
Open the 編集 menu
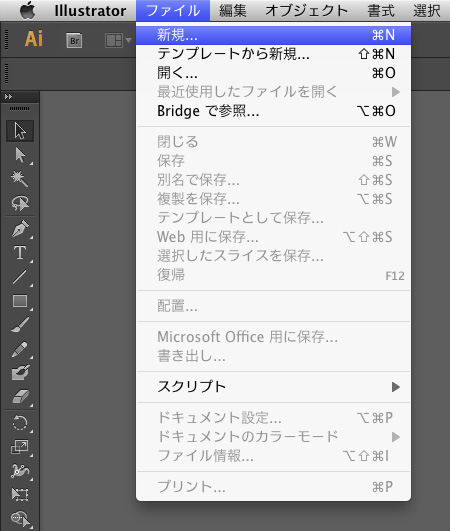[x=233, y=11]
